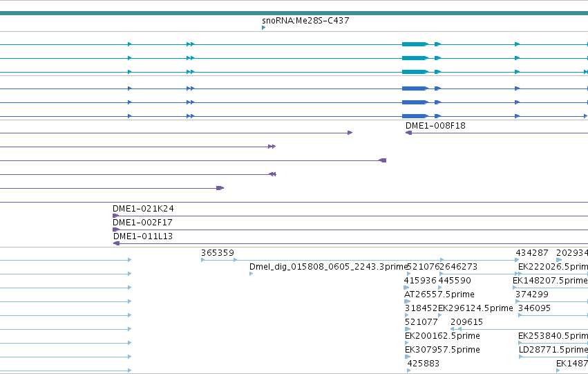The image size is (588, 374).
Task: Click the purple double-arrow marker on the second purple track
Action: 272,147
